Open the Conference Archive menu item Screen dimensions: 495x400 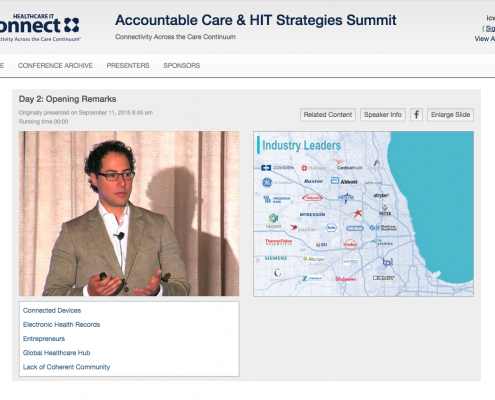[55, 66]
